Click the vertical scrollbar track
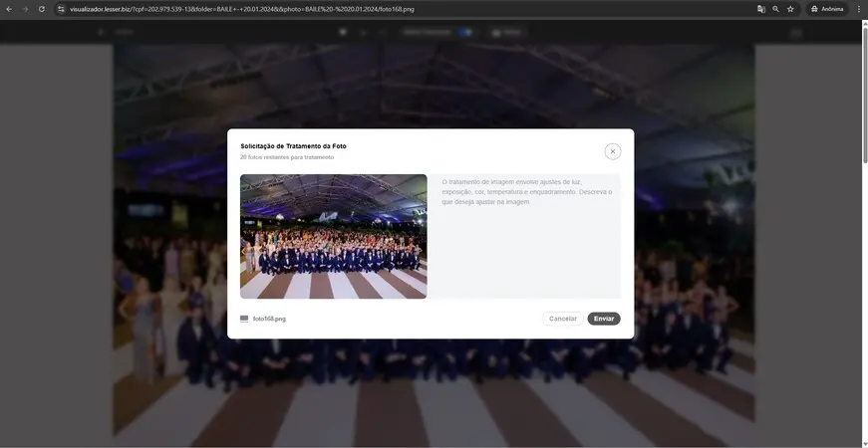Viewport: 868px width, 448px height. (x=863, y=299)
